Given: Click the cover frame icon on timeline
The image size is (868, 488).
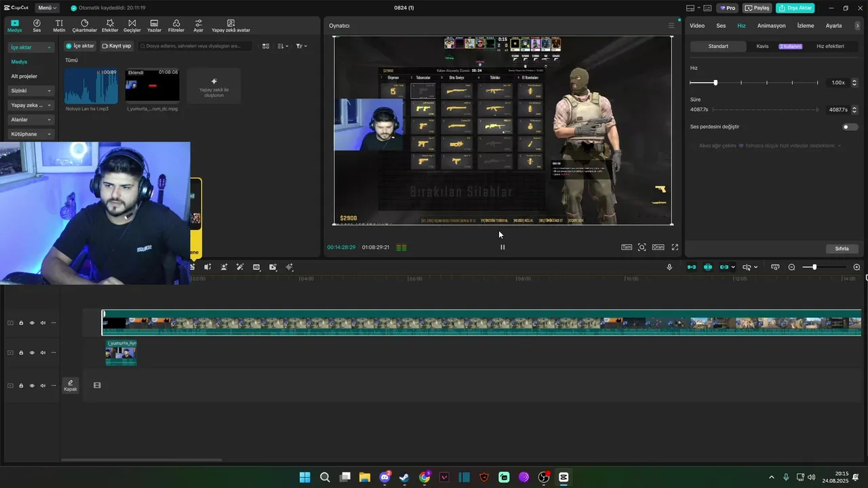Looking at the screenshot, I should point(97,386).
